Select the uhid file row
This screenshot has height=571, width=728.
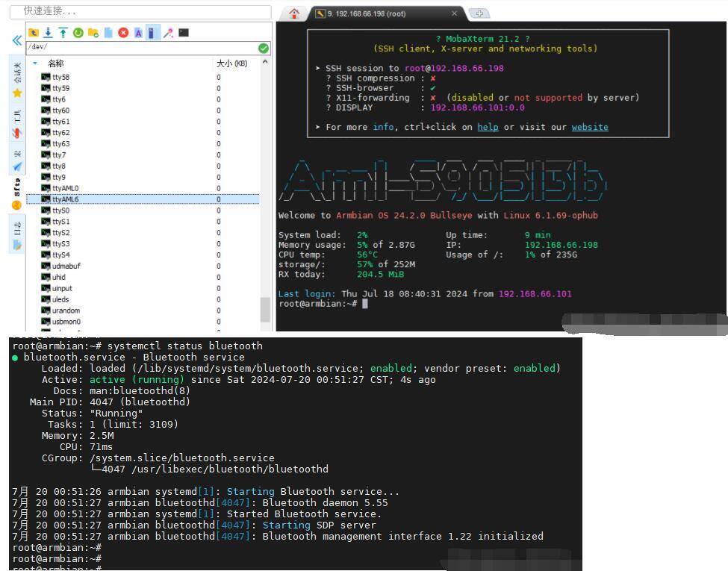(x=143, y=278)
